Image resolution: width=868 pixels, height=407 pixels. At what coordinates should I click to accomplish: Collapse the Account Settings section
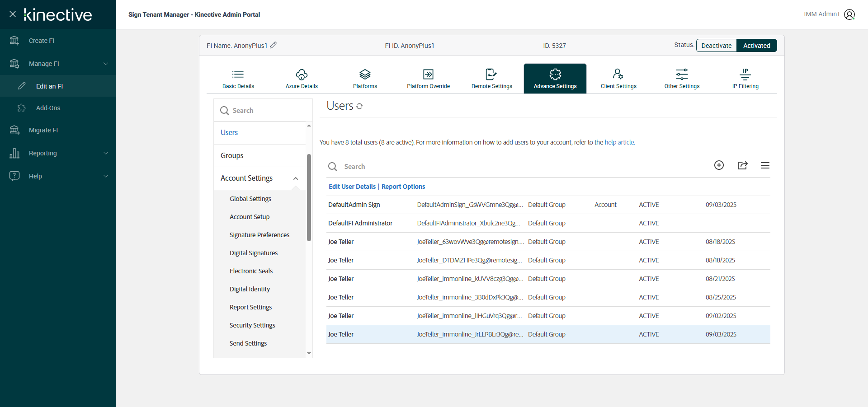[x=296, y=178]
